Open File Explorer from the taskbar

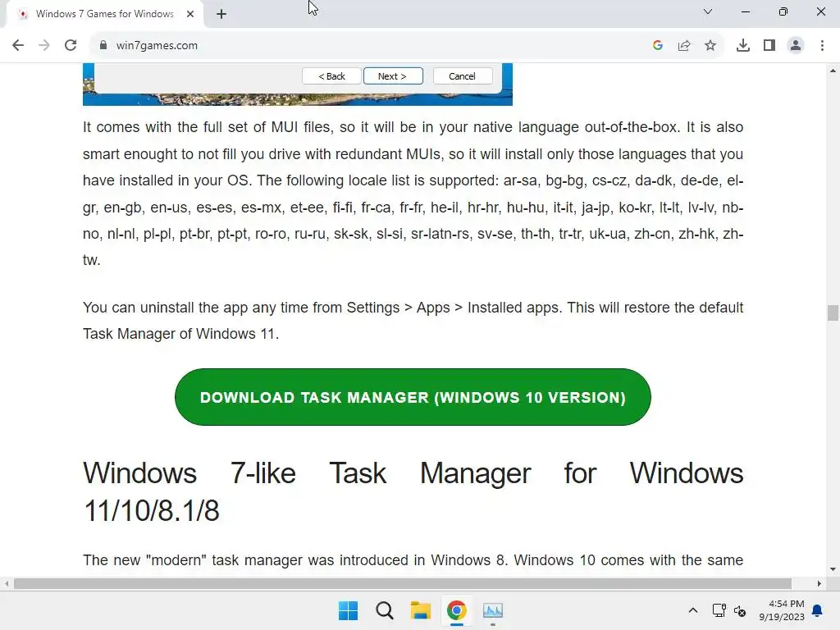point(421,610)
